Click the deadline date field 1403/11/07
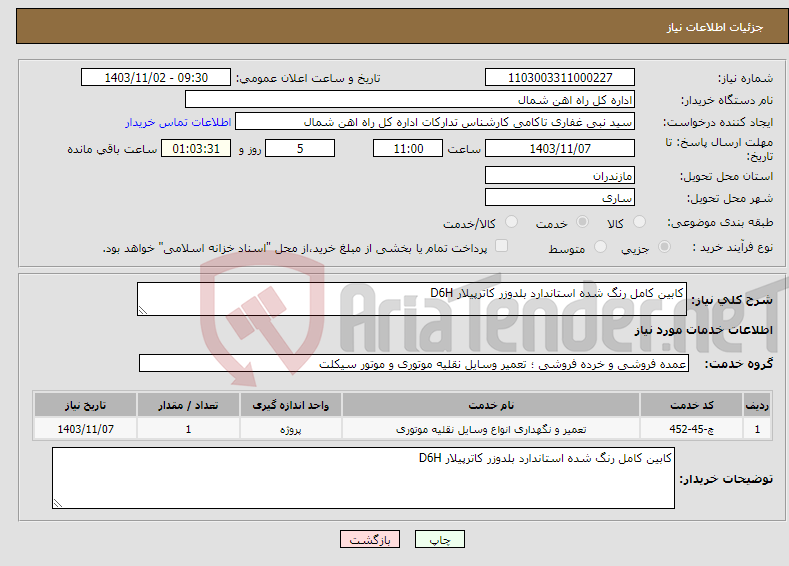Screen dimensions: 789x566 (560, 148)
